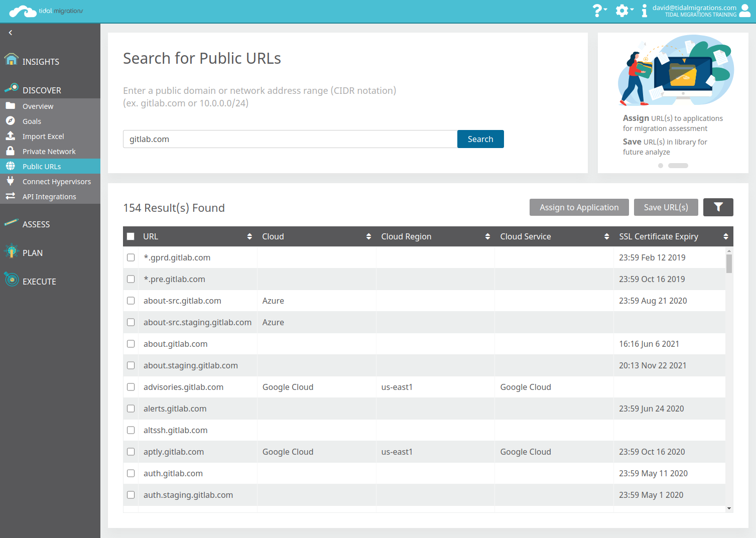Go to Goals in sidebar
Image resolution: width=756 pixels, height=538 pixels.
pos(50,121)
